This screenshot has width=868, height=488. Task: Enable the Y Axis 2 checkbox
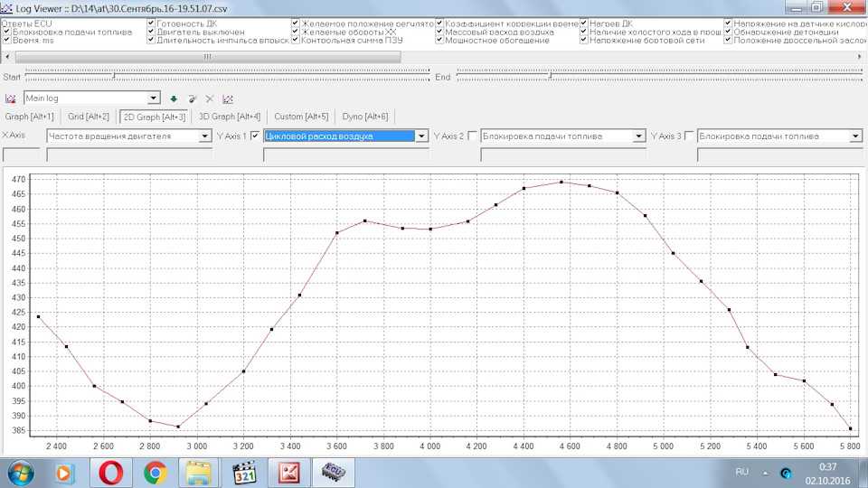[472, 136]
